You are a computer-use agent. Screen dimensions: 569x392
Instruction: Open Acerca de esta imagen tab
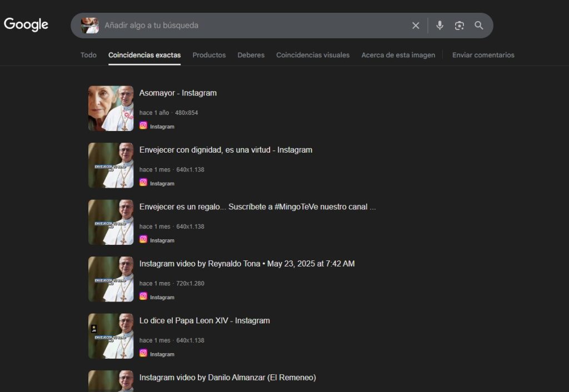(x=398, y=55)
